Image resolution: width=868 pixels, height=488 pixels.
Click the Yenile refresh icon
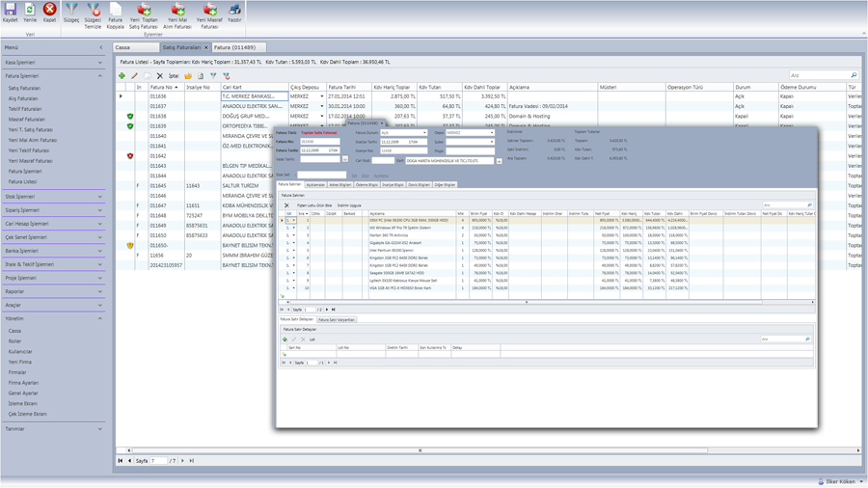(x=30, y=12)
